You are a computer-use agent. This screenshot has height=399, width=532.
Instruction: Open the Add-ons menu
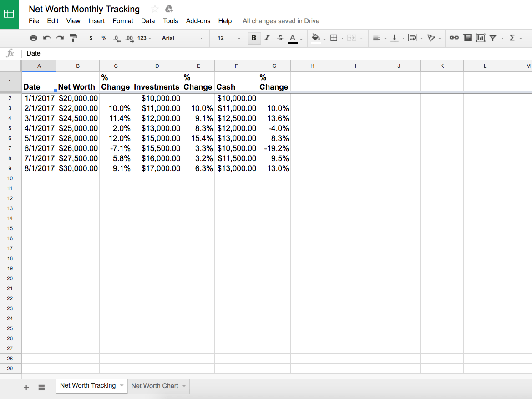[198, 21]
